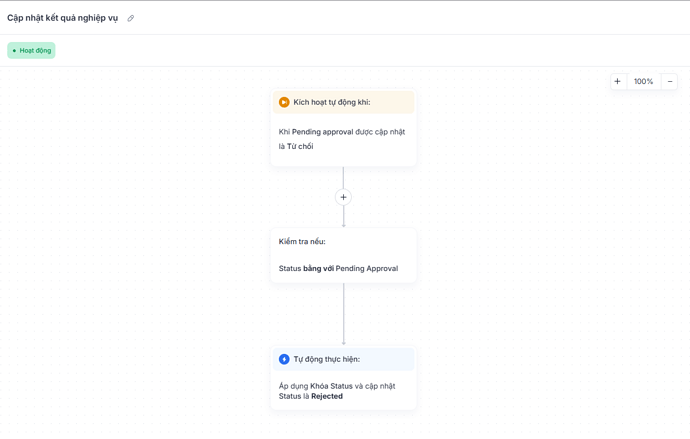Click the zoom in plus button
Image resolution: width=690 pixels, height=439 pixels.
tap(617, 81)
